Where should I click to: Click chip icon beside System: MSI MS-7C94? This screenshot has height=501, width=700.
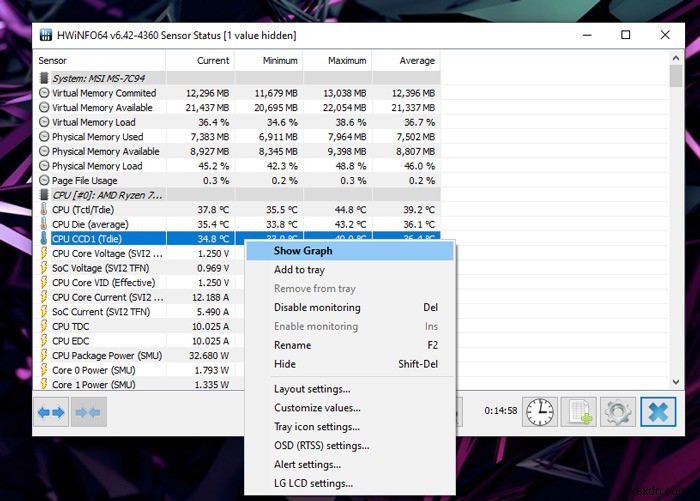pyautogui.click(x=44, y=78)
